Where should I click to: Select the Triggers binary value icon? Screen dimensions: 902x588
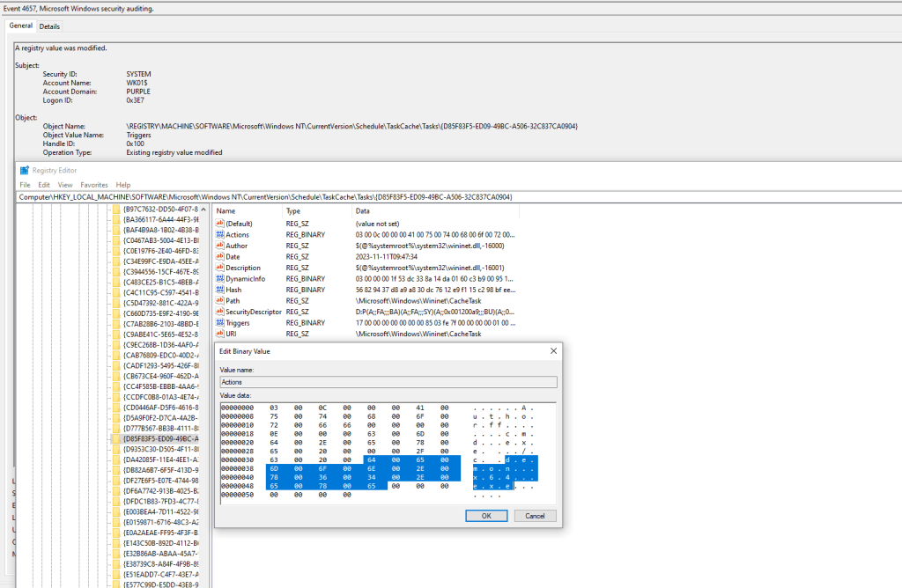pos(220,323)
